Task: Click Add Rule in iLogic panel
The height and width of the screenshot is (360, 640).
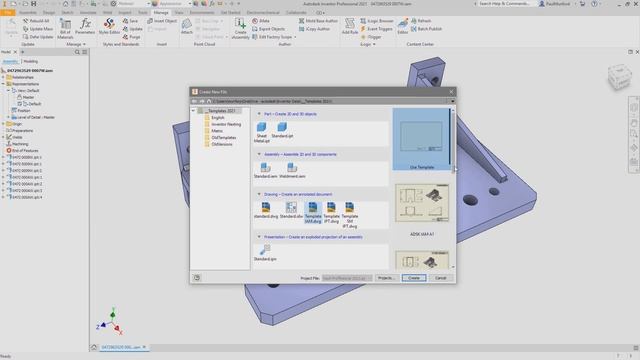Action: tap(350, 27)
